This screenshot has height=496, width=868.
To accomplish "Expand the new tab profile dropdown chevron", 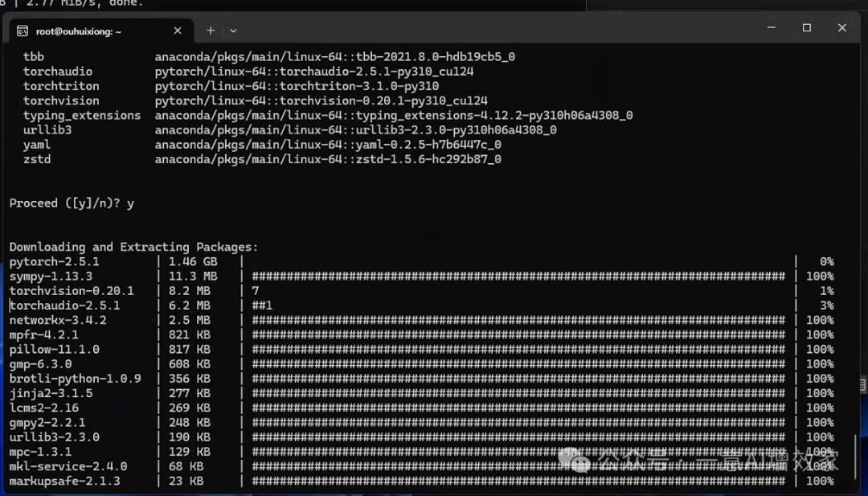I will point(233,31).
